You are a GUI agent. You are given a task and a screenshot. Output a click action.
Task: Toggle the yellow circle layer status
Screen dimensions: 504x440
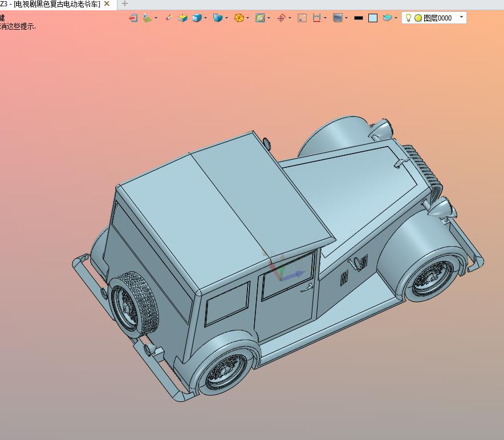(418, 18)
